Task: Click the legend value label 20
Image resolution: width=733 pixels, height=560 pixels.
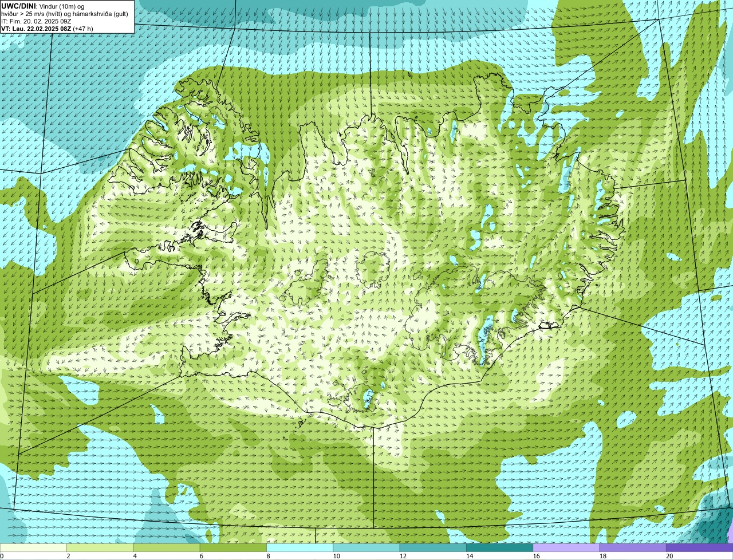Action: [x=670, y=556]
